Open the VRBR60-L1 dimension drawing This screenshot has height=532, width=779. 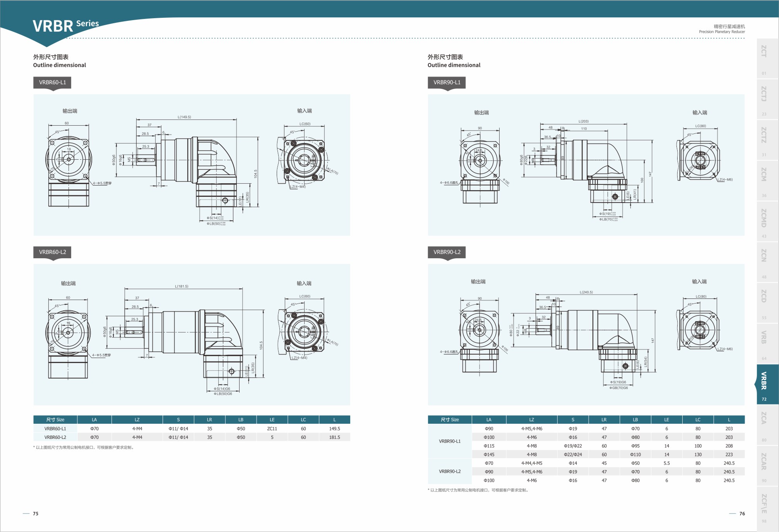192,165
